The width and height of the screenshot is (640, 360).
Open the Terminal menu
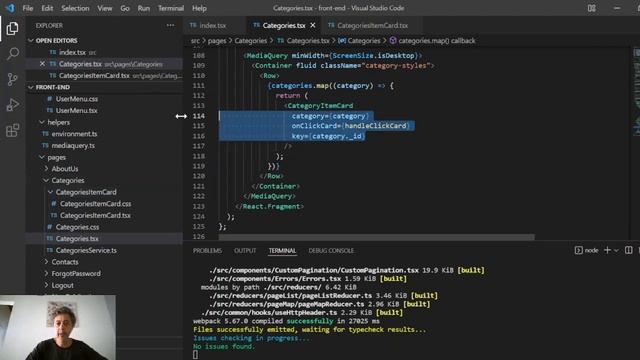pos(171,8)
